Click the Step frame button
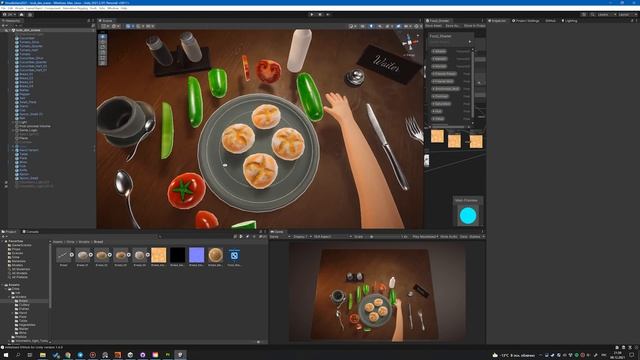Screen dimensions: 640x360 coord(328,14)
